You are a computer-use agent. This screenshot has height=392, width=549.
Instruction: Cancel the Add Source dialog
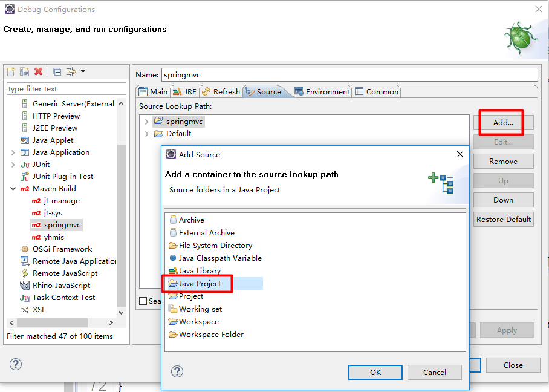(x=435, y=373)
